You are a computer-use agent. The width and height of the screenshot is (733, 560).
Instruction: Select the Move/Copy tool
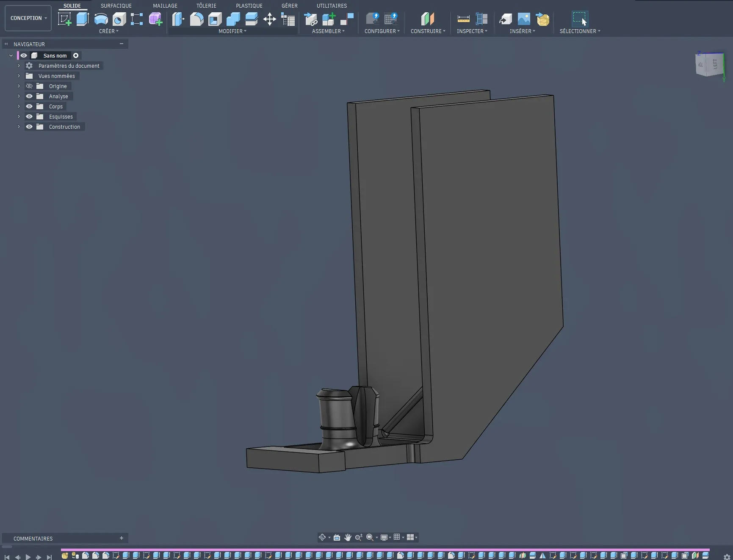coord(269,19)
